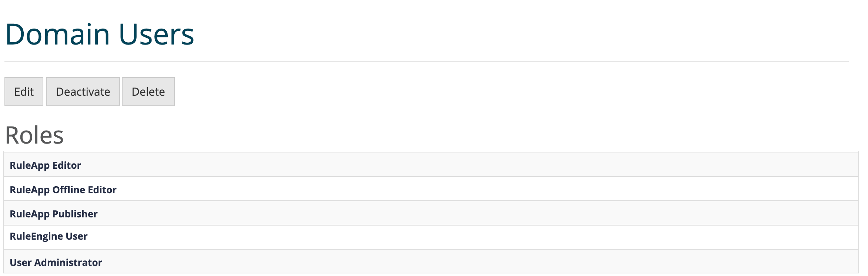Click the word Publisher in roles list
The image size is (868, 276).
point(75,214)
